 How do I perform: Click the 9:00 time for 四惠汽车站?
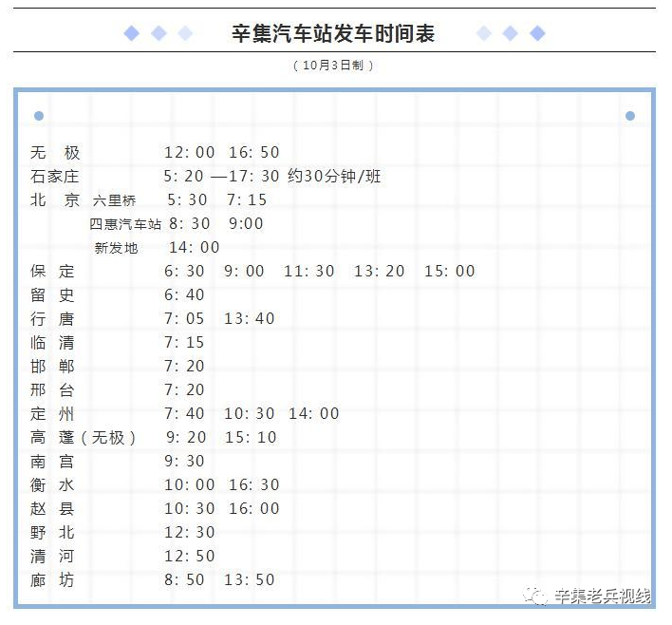click(246, 223)
